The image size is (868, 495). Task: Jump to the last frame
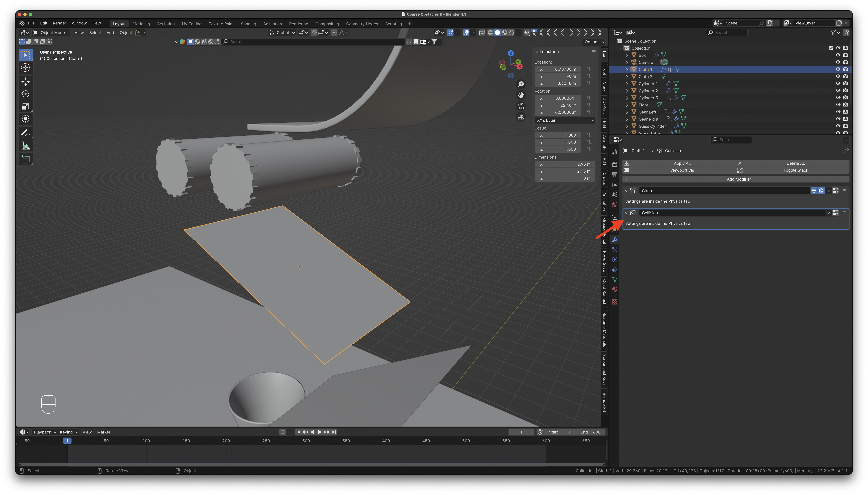tap(334, 432)
